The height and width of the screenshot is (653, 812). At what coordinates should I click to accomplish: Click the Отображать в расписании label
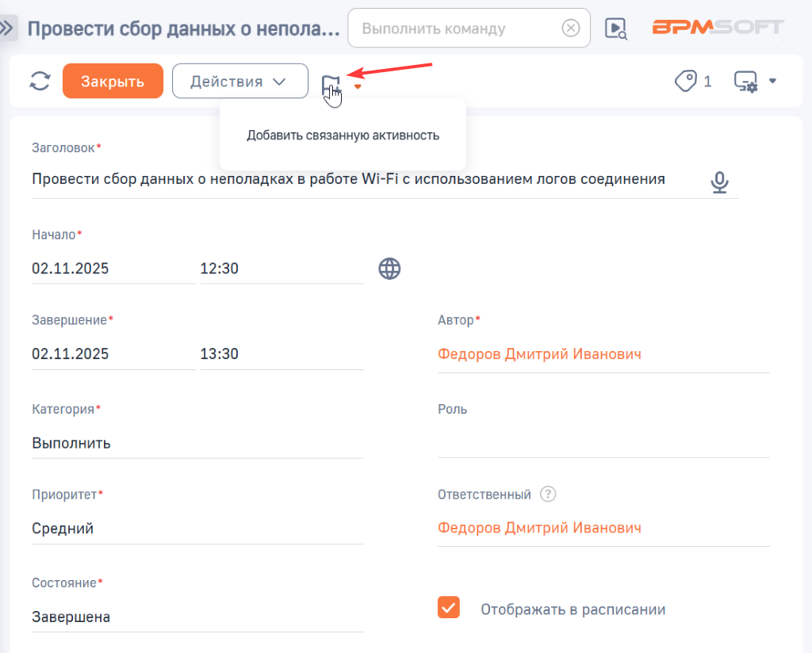(573, 609)
